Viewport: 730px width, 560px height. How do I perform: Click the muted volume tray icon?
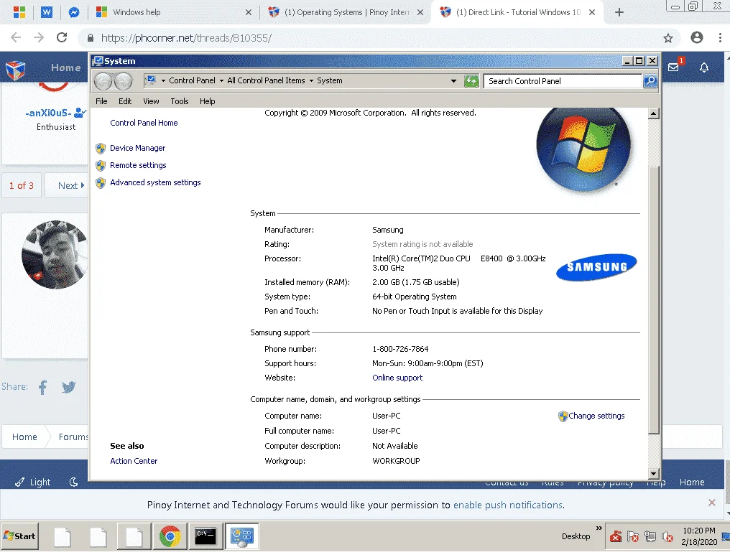pos(667,537)
